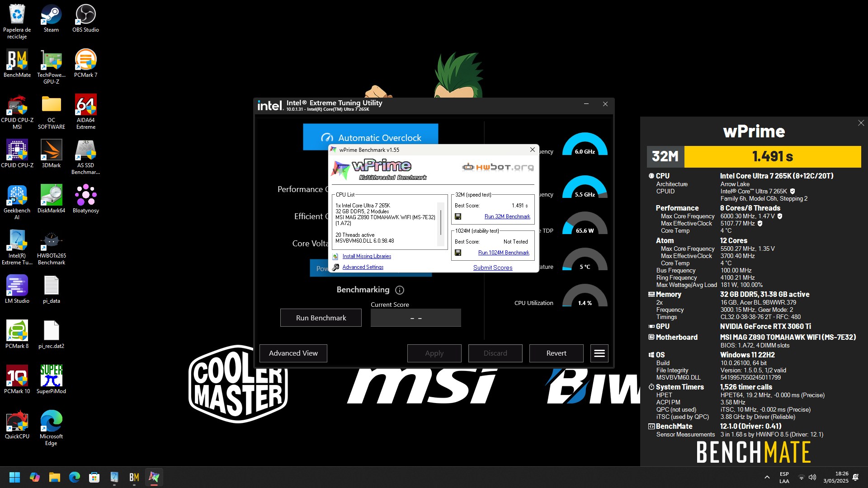Launch PCMark 8 desktop icon
This screenshot has height=488, width=868.
pos(17,335)
